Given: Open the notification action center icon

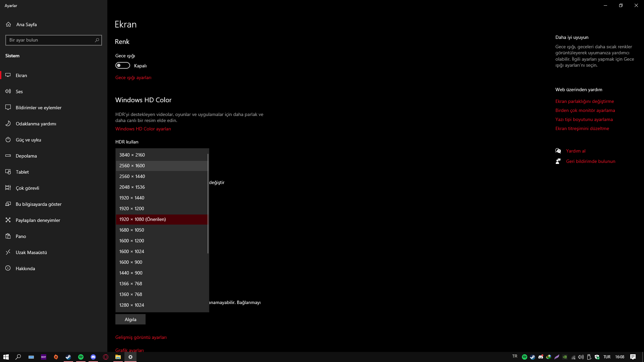Looking at the screenshot, I should pyautogui.click(x=633, y=357).
